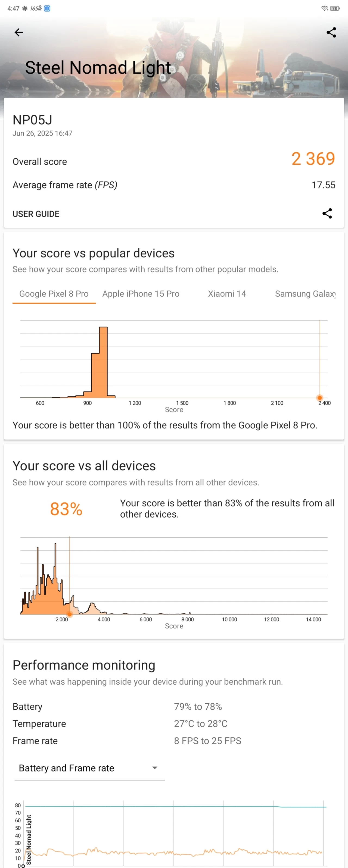
Task: Tap the blue app notification icon
Action: coord(47,8)
